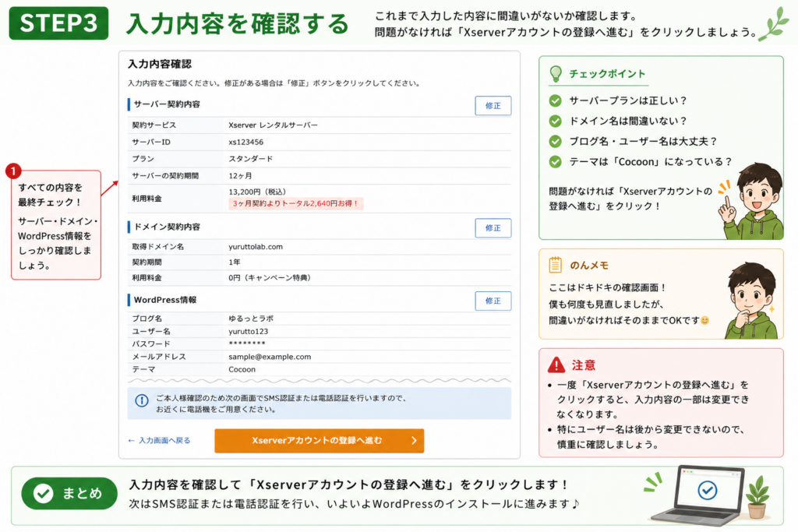The height and width of the screenshot is (532, 798).
Task: Click the 入力内容確認 heading
Action: (159, 64)
